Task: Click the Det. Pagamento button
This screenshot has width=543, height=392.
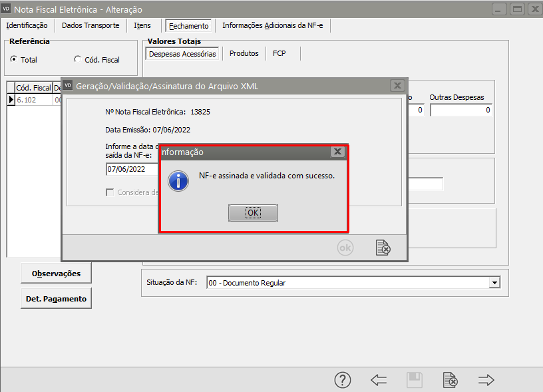Action: (x=56, y=299)
